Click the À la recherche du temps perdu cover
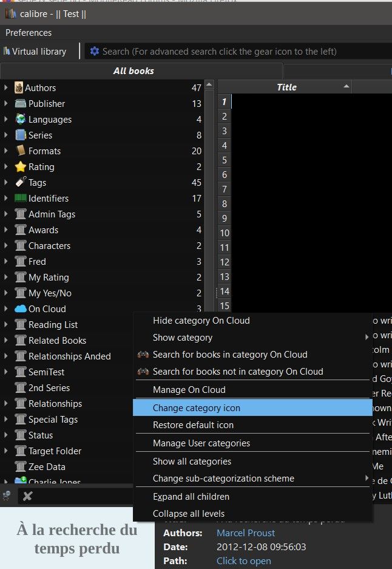392x569 pixels. [77, 539]
